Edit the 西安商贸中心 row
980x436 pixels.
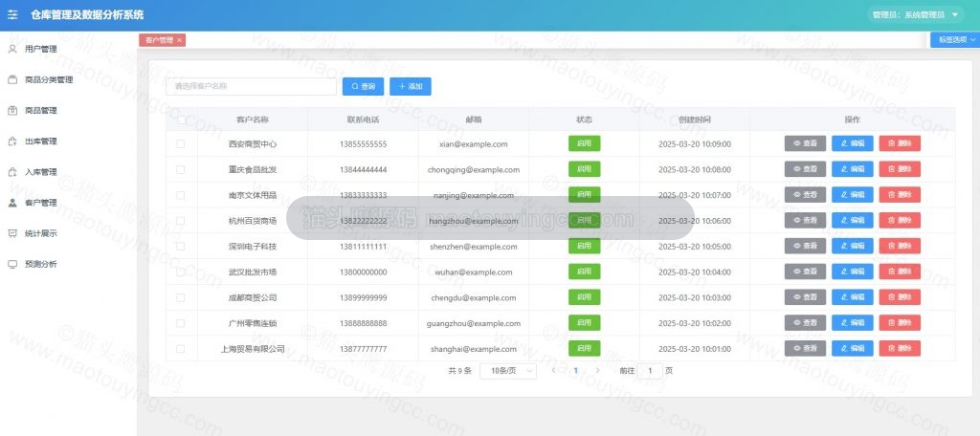pos(853,143)
